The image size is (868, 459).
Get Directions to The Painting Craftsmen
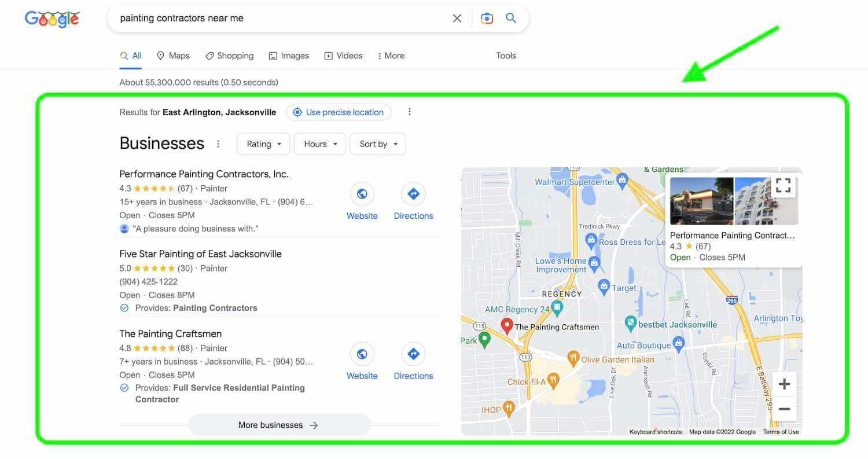click(x=413, y=354)
